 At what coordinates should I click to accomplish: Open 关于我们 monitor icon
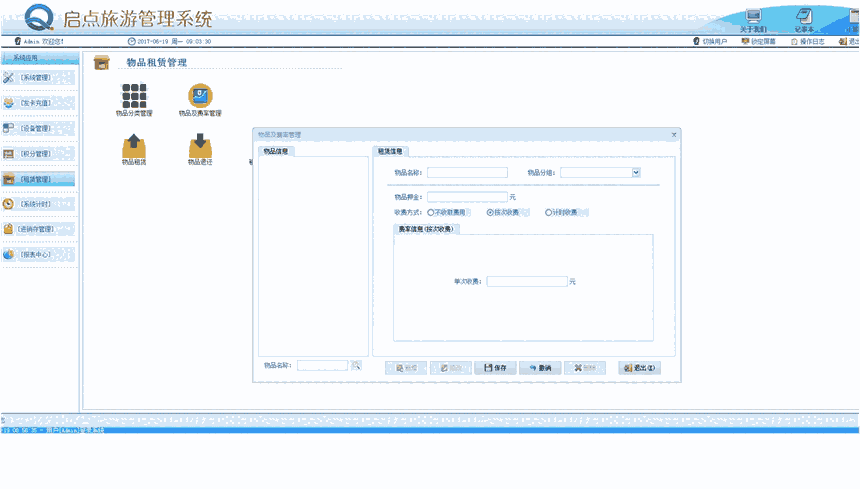point(753,17)
